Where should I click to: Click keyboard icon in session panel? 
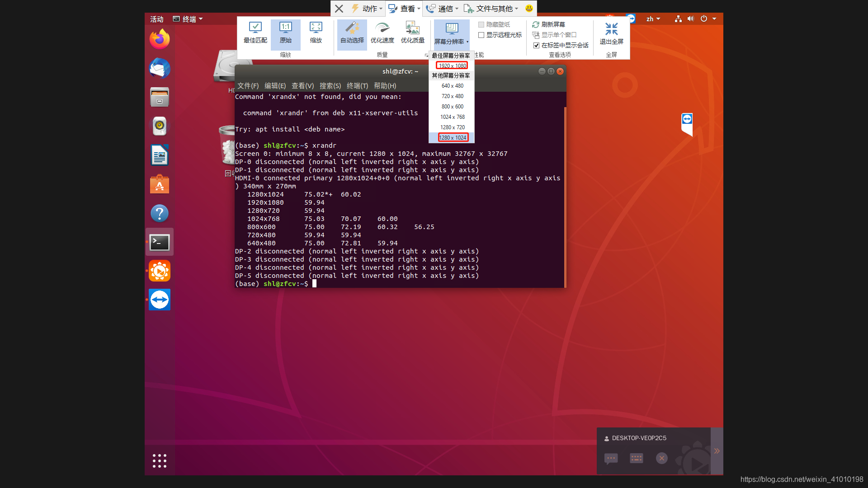pos(636,459)
